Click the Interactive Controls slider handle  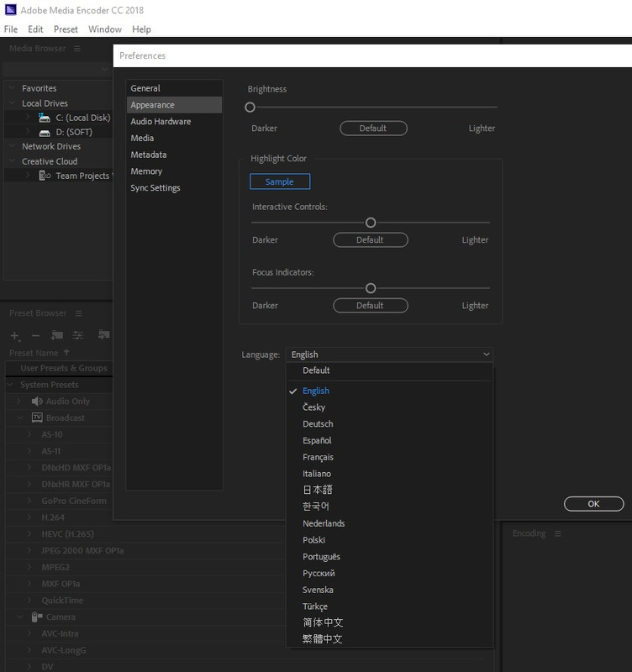click(371, 223)
